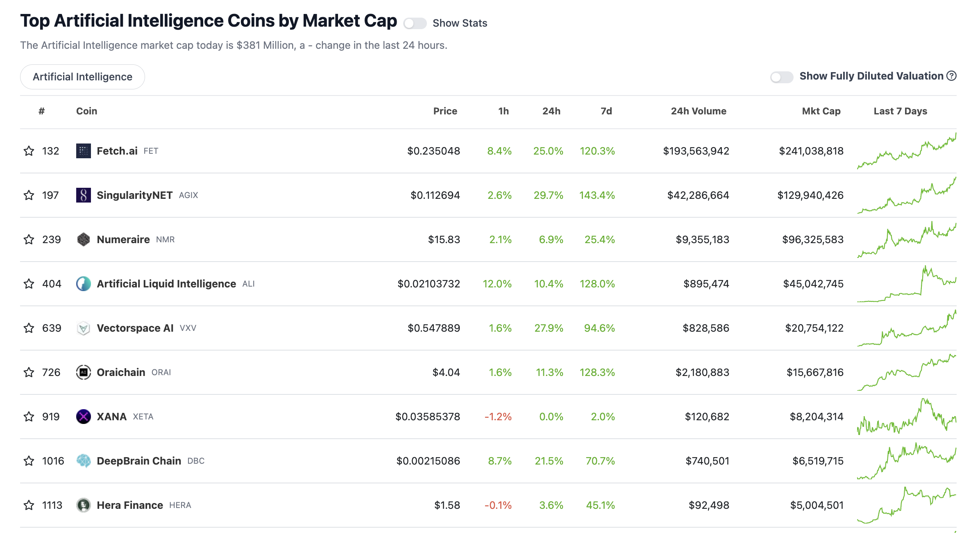Star the SingularityNET row
Screen dimensions: 980x533
(29, 195)
